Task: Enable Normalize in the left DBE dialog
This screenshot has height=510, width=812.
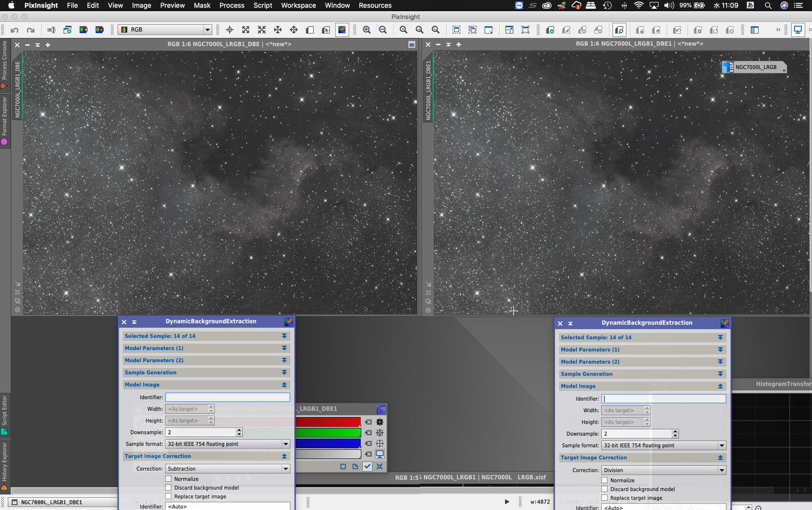Action: pyautogui.click(x=168, y=479)
